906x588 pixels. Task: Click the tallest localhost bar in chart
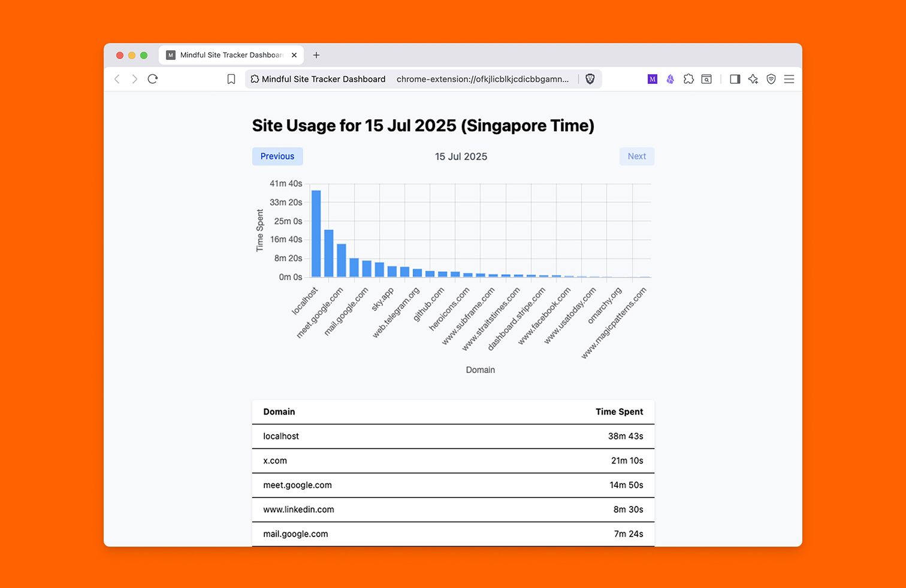pyautogui.click(x=316, y=234)
